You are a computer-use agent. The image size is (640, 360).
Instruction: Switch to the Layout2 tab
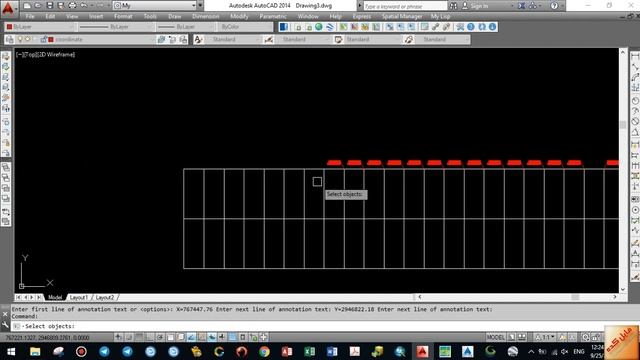click(x=105, y=298)
